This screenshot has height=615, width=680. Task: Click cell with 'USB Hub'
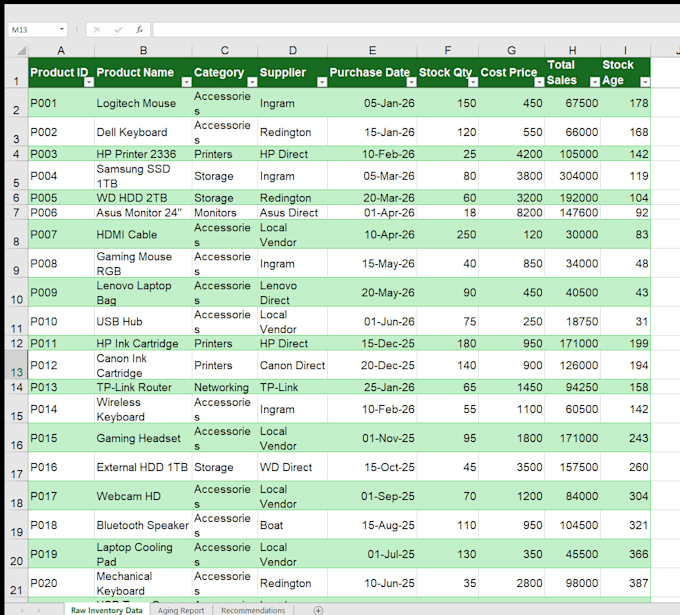[143, 322]
